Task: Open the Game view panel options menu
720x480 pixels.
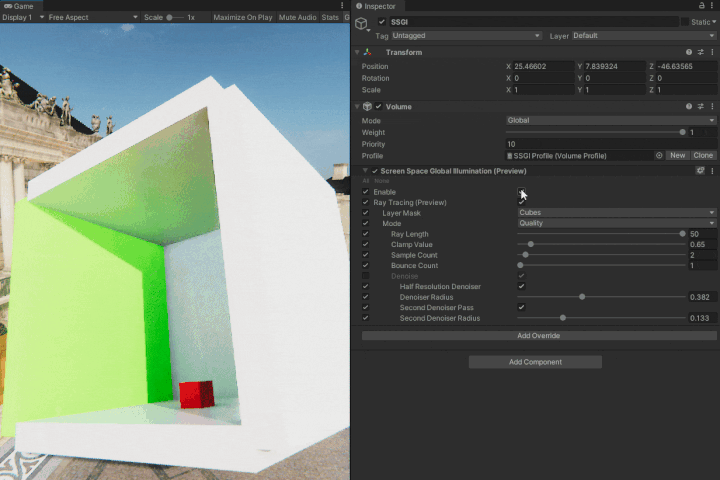Action: tap(342, 6)
